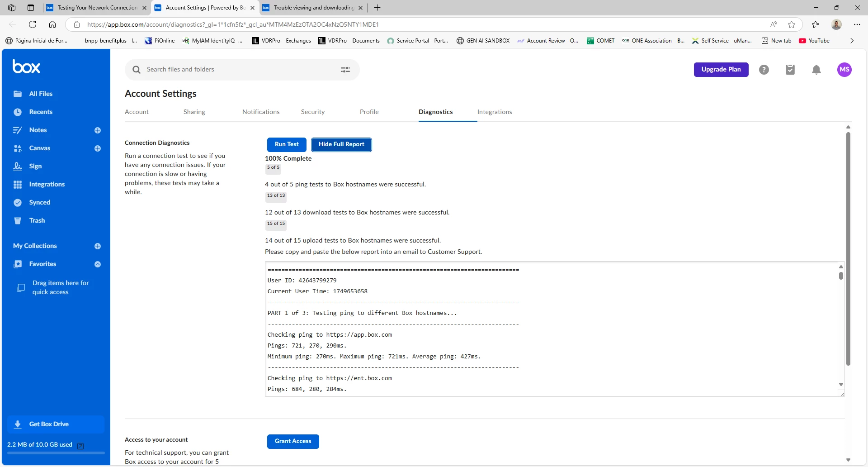Open browser settings and more menu

tap(857, 24)
